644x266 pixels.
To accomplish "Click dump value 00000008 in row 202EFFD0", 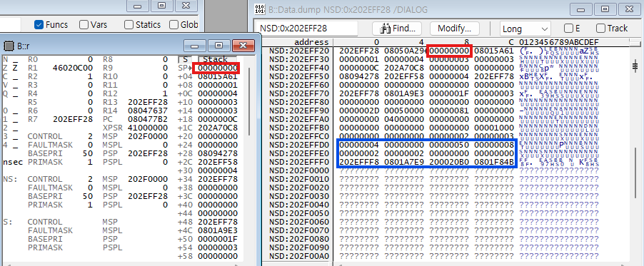I will pyautogui.click(x=493, y=145).
